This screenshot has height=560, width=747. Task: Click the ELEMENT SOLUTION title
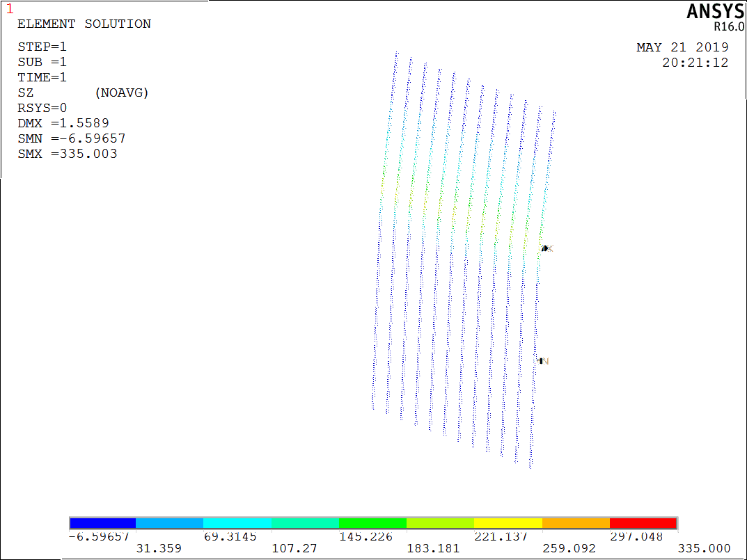84,24
